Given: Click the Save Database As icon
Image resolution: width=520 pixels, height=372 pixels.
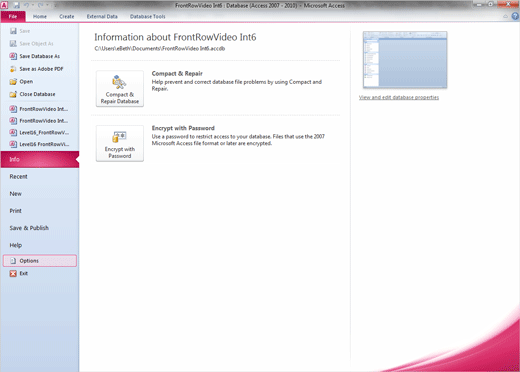Looking at the screenshot, I should point(13,56).
